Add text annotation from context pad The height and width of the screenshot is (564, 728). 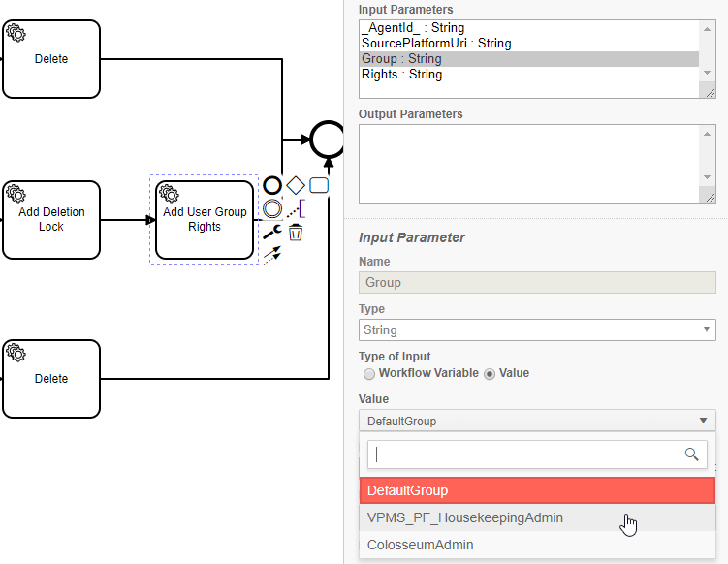(x=297, y=208)
